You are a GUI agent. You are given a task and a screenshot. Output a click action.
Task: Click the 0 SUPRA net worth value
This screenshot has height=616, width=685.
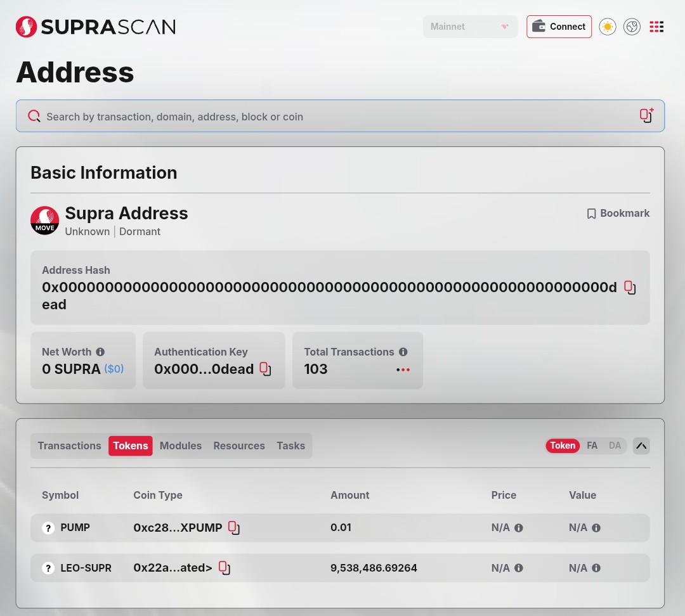point(71,369)
